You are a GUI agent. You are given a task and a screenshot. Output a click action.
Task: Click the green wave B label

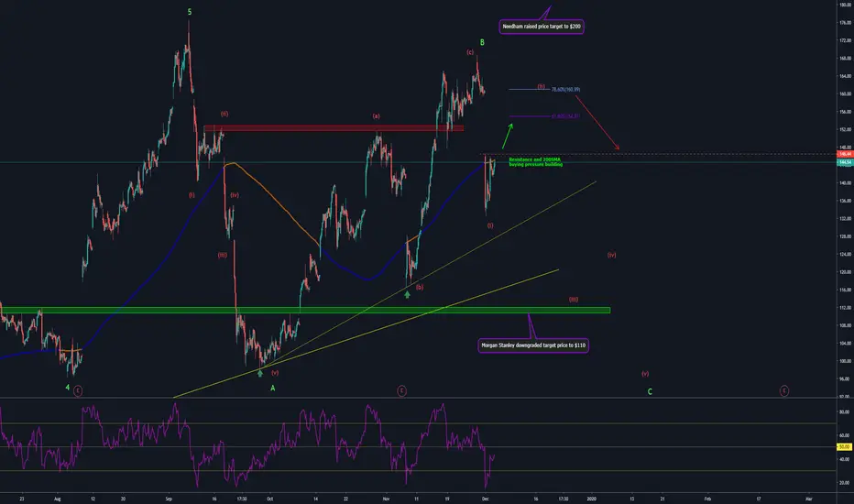point(482,42)
